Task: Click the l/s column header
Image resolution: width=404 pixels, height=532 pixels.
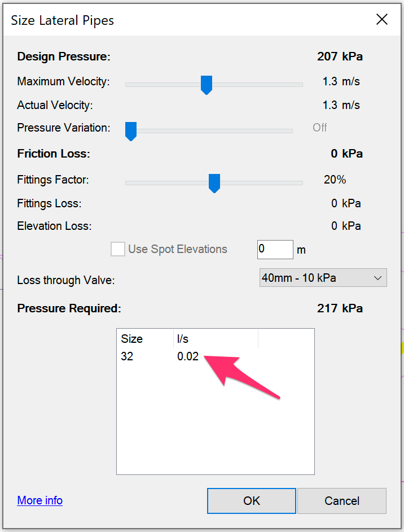Action: [x=181, y=338]
